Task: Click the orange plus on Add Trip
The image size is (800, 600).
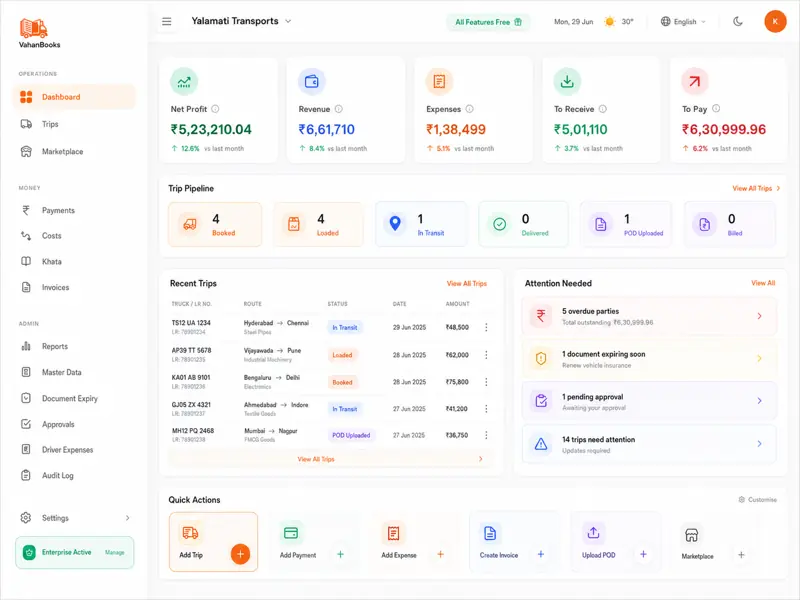Action: coord(240,554)
